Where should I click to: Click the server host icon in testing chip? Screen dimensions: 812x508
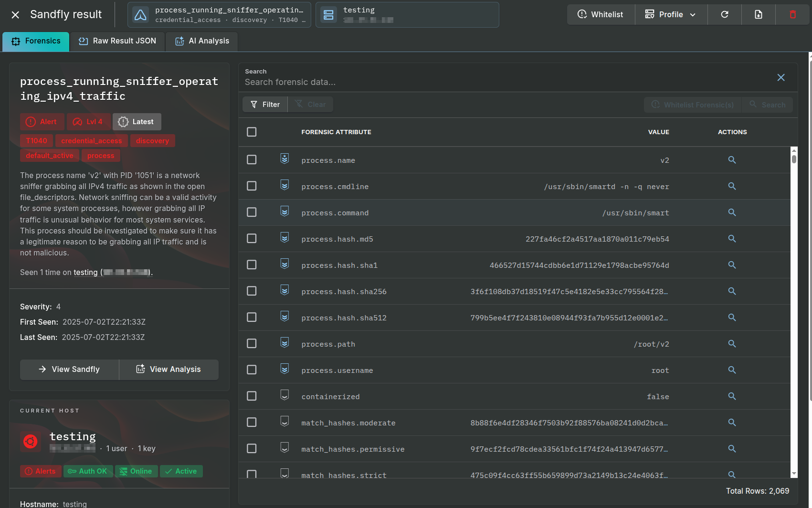pyautogui.click(x=328, y=15)
